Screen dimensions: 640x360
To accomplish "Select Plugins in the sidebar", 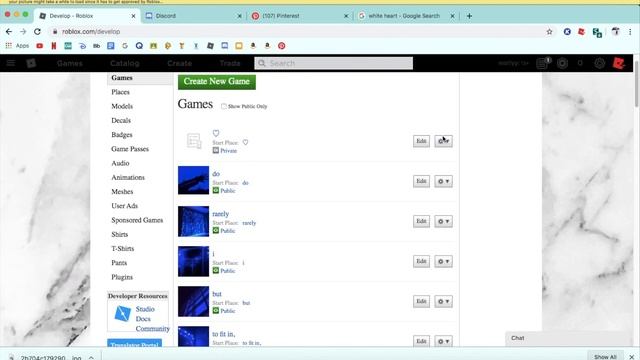I will point(122,277).
